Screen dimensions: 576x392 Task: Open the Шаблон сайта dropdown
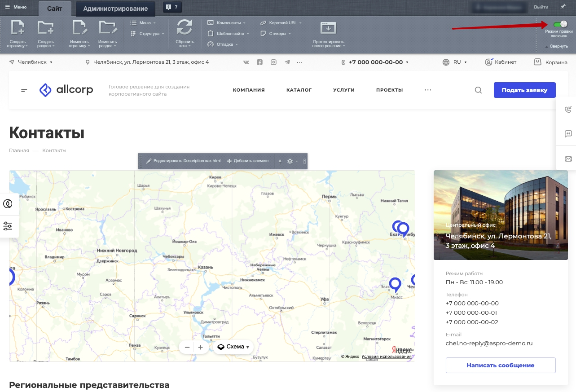coord(228,33)
